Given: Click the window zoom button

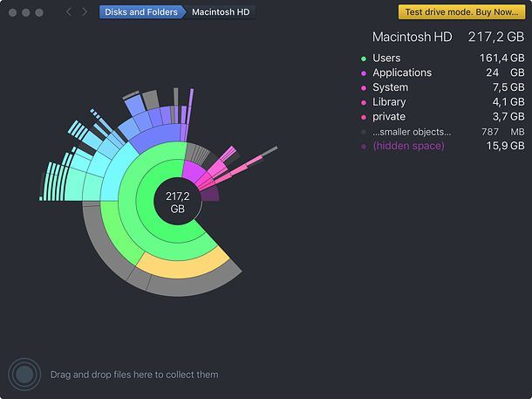Looking at the screenshot, I should pos(39,12).
